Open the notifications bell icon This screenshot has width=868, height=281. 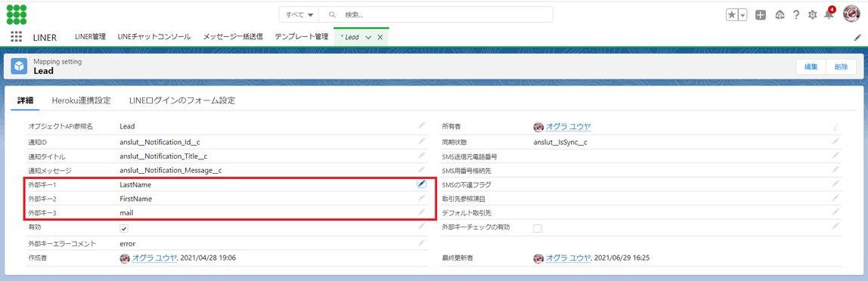pos(829,14)
